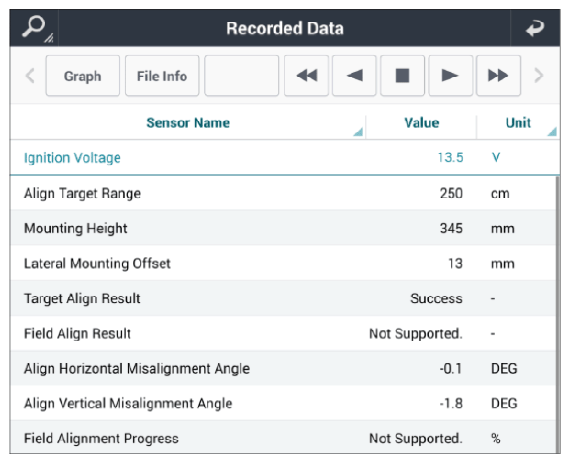Viewport: 570px width, 463px height.
Task: Tap the return arrow in header
Action: 535,28
